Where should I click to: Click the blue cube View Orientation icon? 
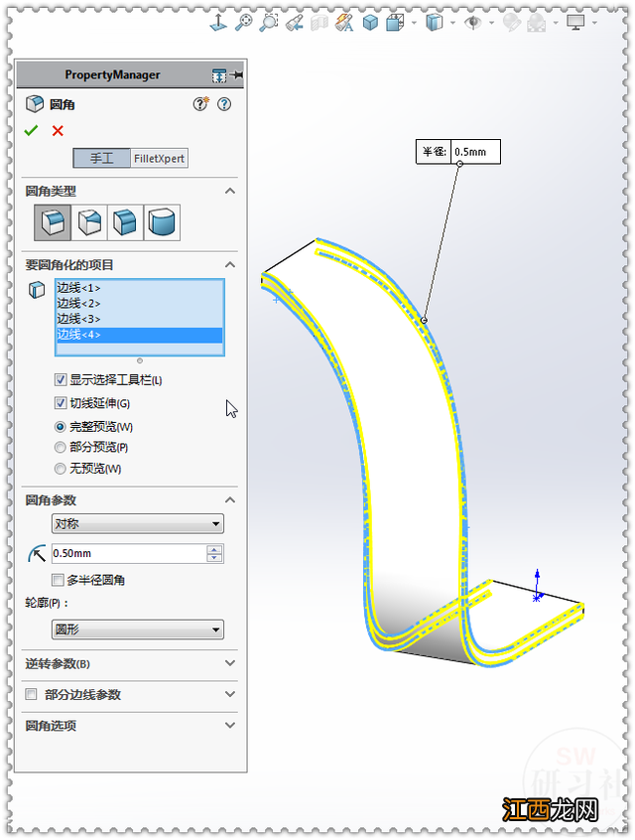[370, 23]
